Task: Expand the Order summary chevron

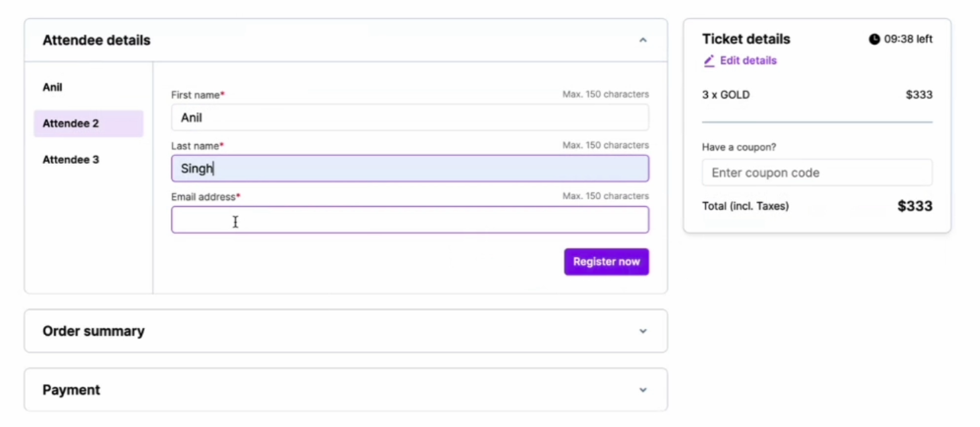Action: [643, 331]
